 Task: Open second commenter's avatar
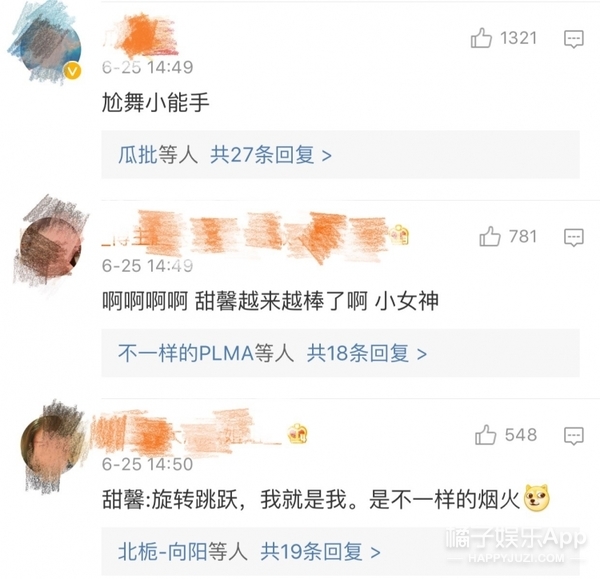(x=51, y=247)
